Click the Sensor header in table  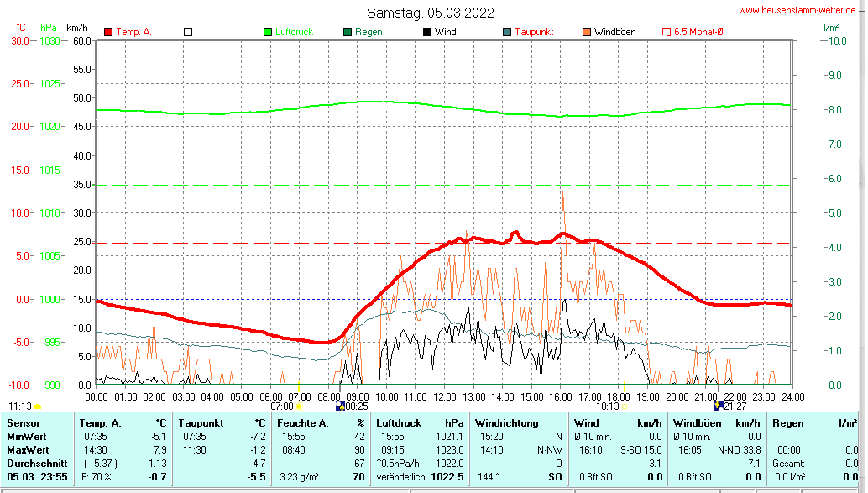24,423
